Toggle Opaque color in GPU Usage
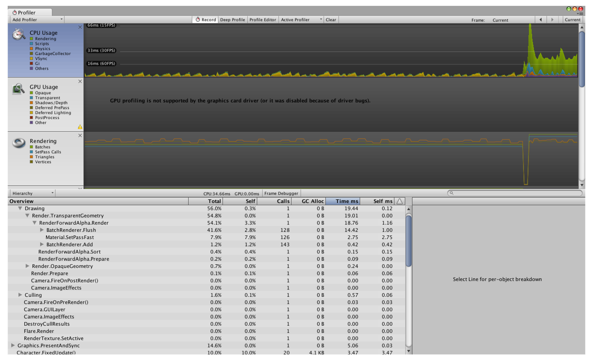This screenshot has height=364, width=593. [31, 93]
